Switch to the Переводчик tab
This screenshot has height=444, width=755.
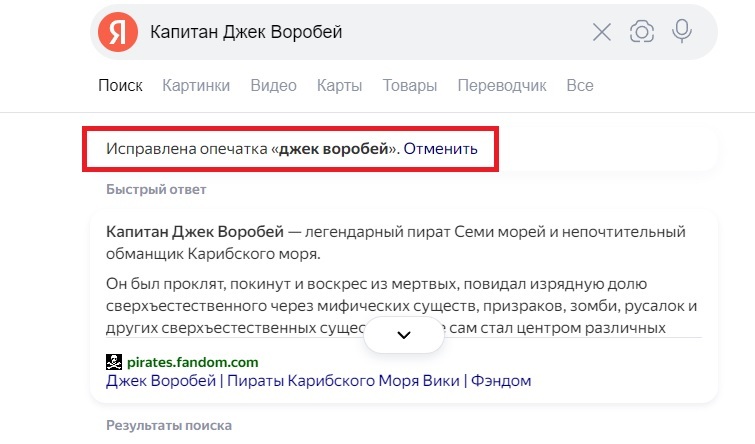coord(501,86)
